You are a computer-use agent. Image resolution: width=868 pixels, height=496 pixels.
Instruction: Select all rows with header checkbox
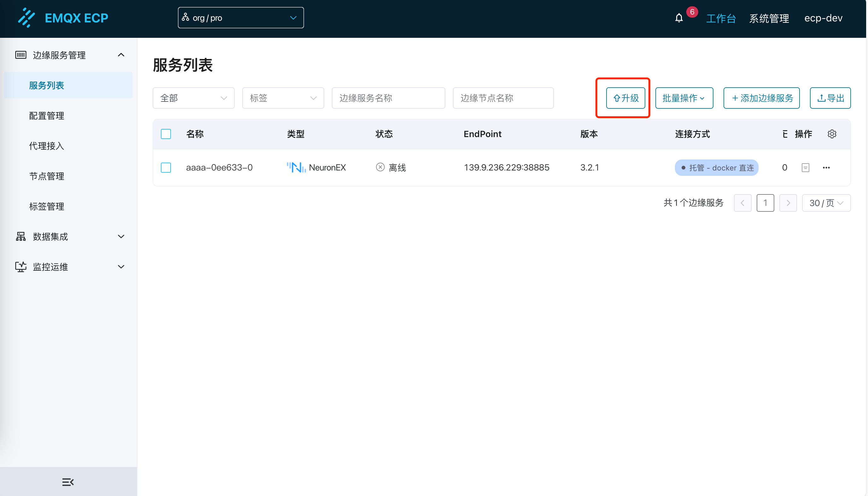click(166, 134)
